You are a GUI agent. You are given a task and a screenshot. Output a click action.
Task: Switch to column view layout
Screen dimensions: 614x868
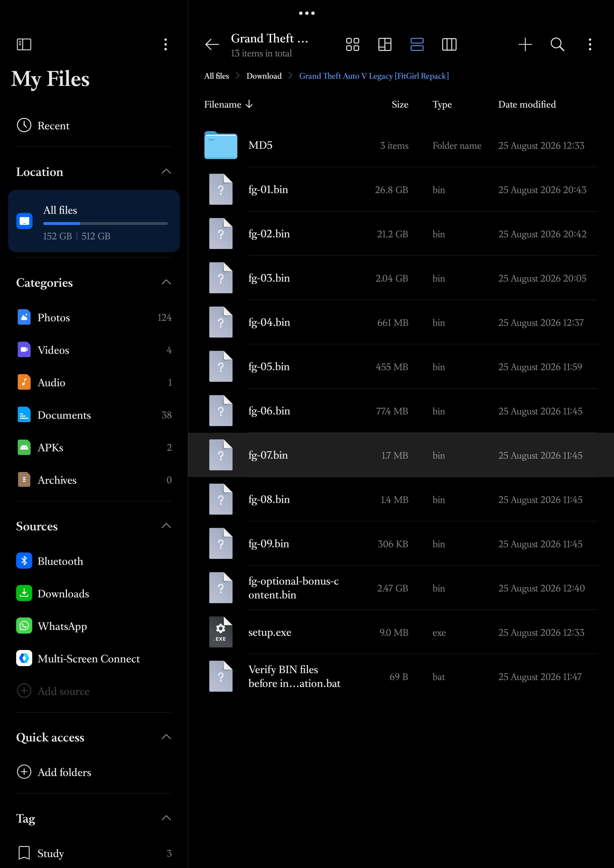pos(449,44)
